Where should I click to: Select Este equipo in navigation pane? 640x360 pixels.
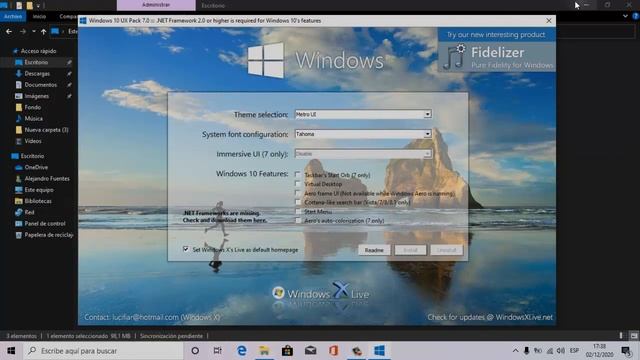click(x=38, y=190)
